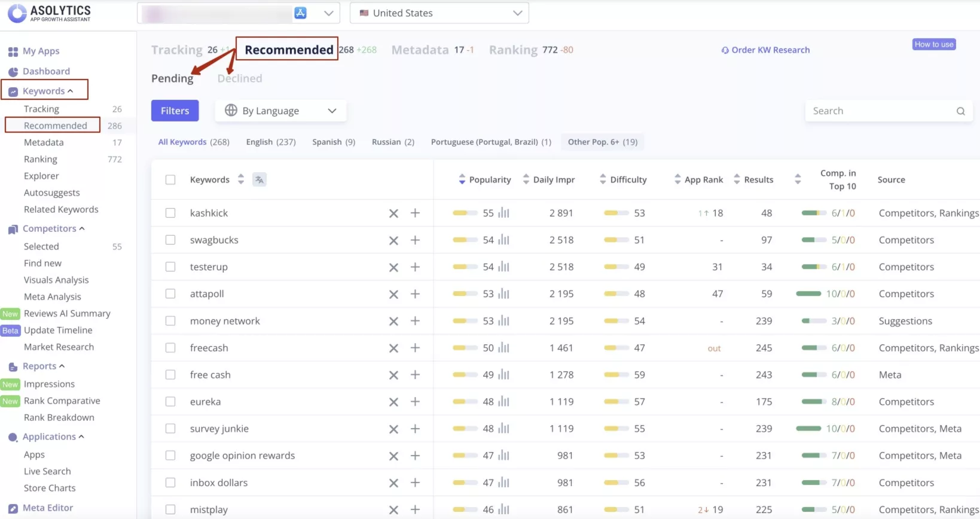Decline the kashkick keyword
Screen dimensions: 980x519
pyautogui.click(x=393, y=213)
